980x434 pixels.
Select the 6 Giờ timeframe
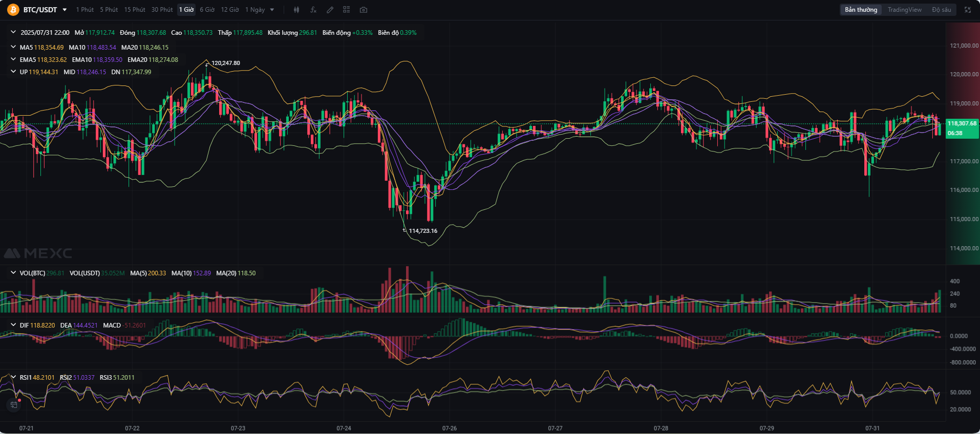207,10
